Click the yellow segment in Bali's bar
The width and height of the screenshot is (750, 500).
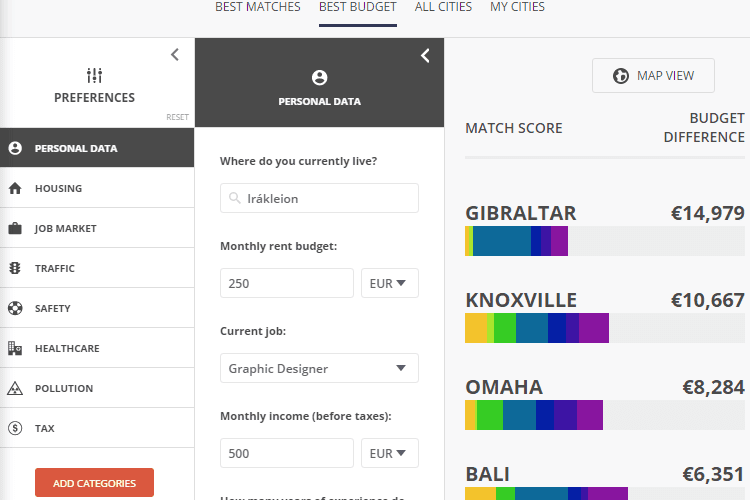coord(481,494)
